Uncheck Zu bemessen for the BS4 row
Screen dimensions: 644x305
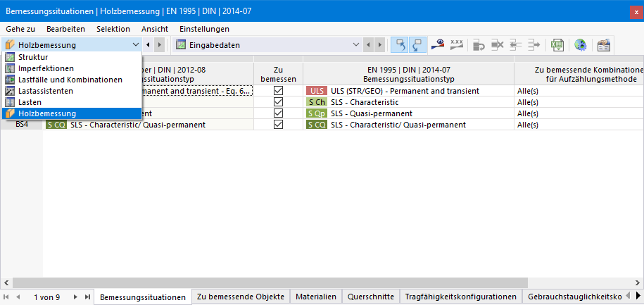278,125
